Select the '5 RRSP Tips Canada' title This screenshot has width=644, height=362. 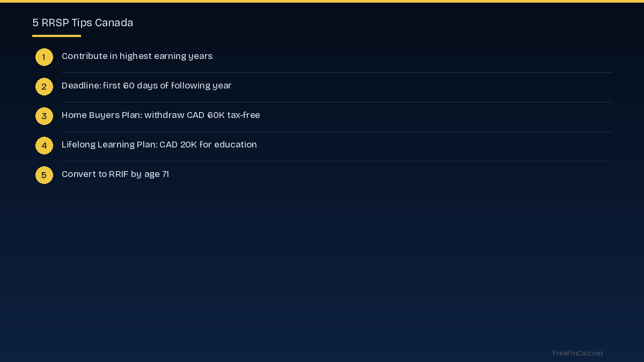point(83,23)
